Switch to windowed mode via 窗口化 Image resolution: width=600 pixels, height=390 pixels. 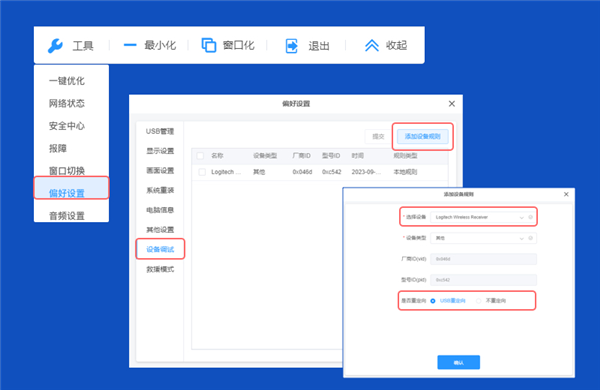pos(228,45)
